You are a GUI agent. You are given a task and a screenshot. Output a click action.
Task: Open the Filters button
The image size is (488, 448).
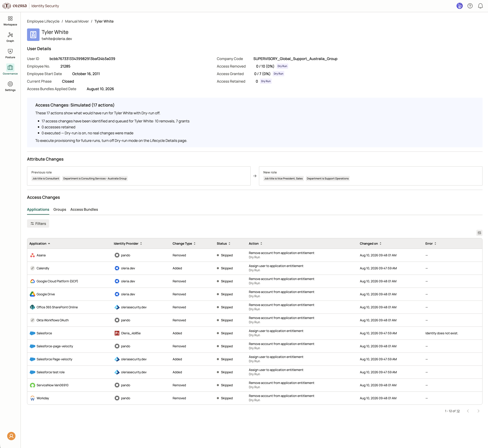pyautogui.click(x=38, y=223)
